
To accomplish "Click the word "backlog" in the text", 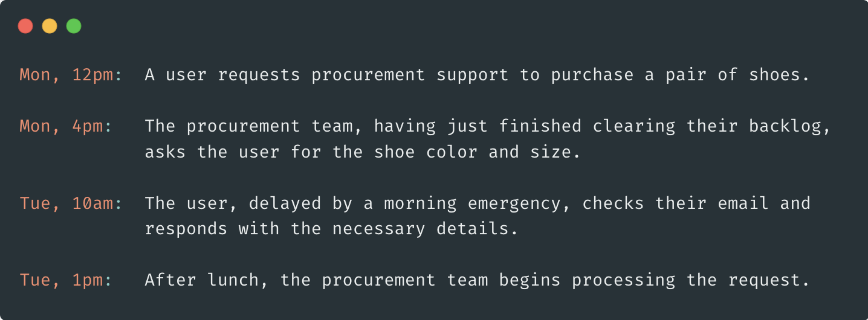I will click(x=785, y=126).
